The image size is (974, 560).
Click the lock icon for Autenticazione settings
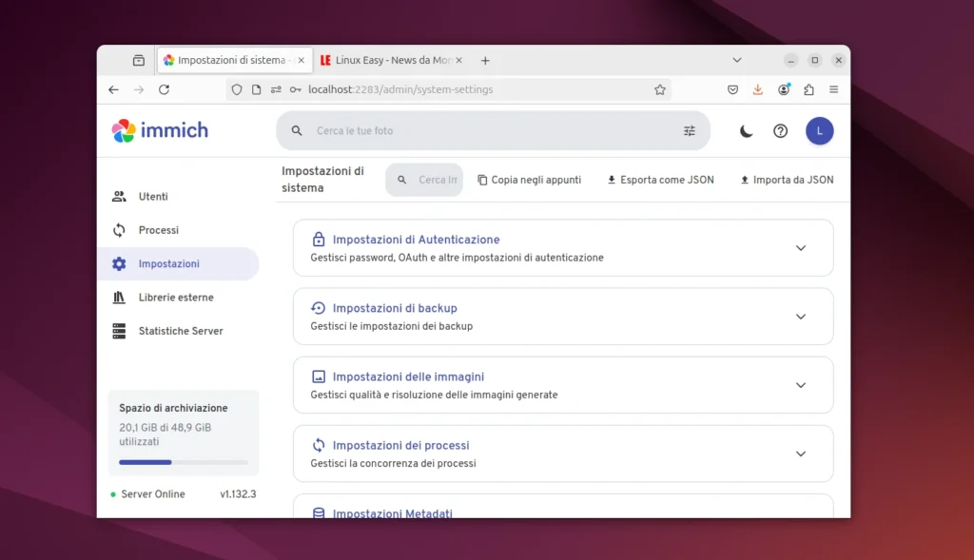[318, 239]
